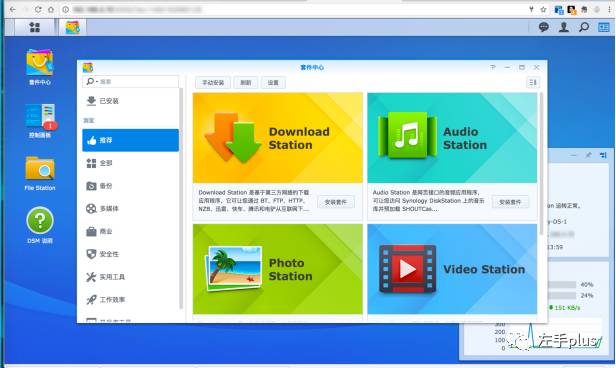
Task: Click the package list vertical scrollbar
Action: pos(542,164)
